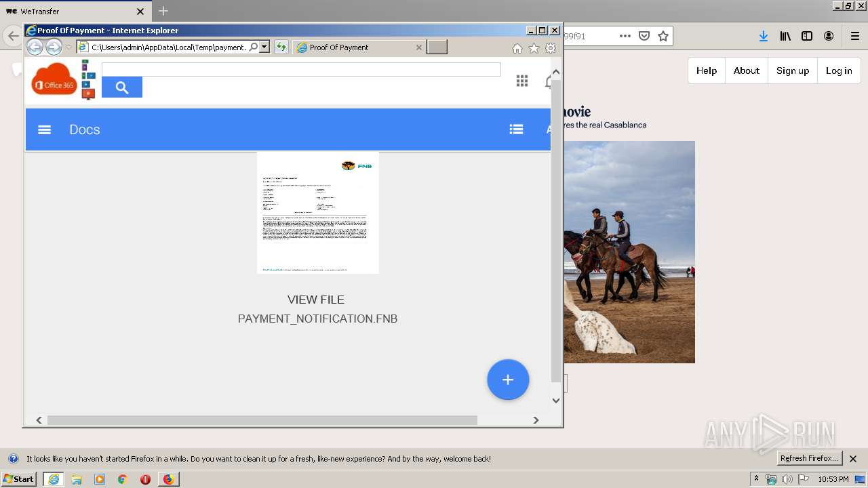868x488 pixels.
Task: Click the volume tray icon
Action: [787, 479]
